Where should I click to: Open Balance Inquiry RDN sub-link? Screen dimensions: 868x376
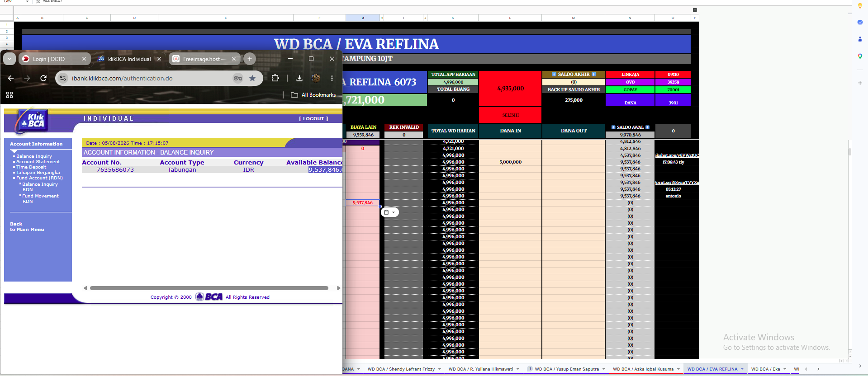point(40,187)
